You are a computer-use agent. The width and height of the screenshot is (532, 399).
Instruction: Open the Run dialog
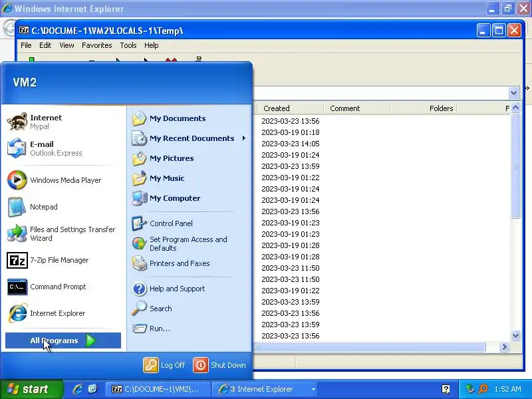[190, 329]
